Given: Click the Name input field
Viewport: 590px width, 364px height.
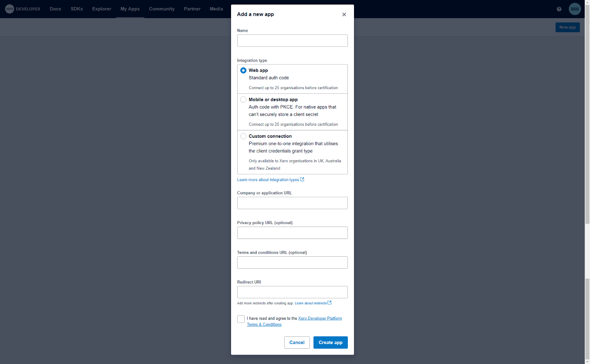Looking at the screenshot, I should click(292, 40).
